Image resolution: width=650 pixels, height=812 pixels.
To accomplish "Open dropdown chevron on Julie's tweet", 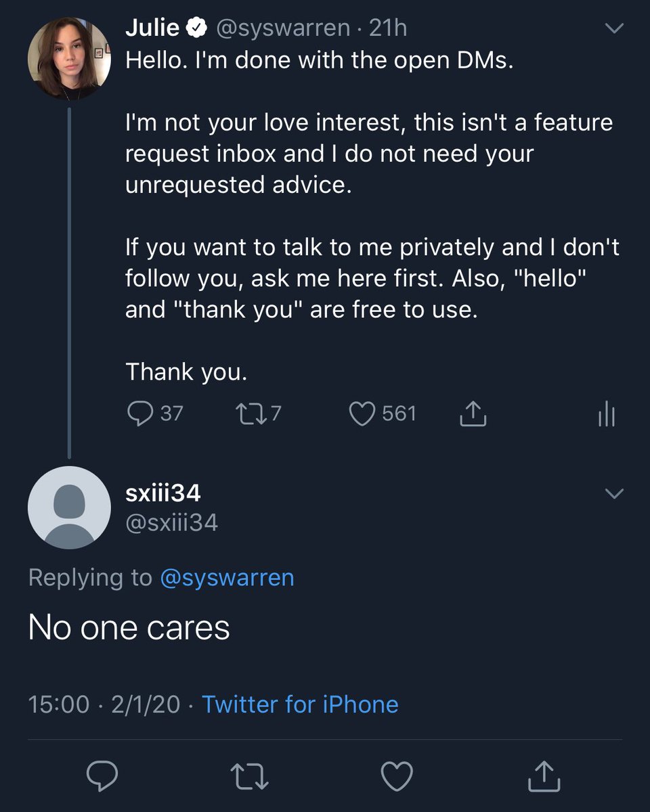I will pos(613,28).
